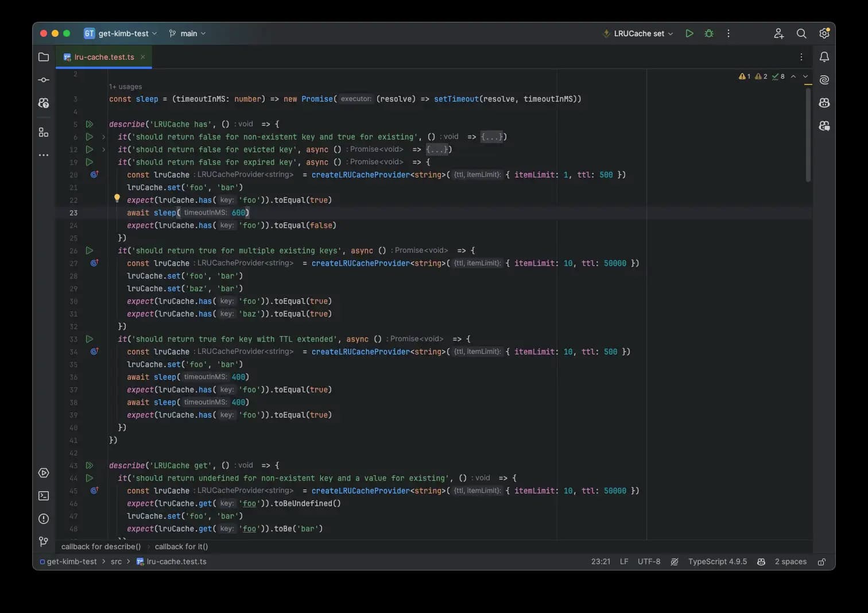This screenshot has height=613, width=868.
Task: Run test 'should return undefined for non-existent key'
Action: click(90, 478)
